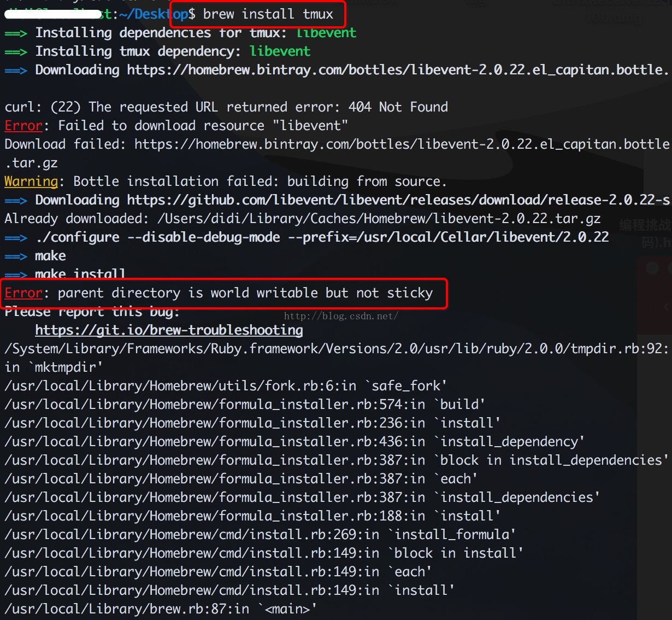The image size is (672, 620).
Task: Click the brew.rb:87 "<main>" trace line
Action: [160, 609]
